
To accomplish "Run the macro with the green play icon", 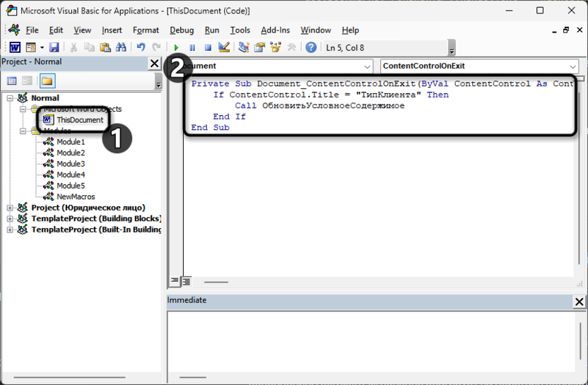I will click(x=176, y=47).
